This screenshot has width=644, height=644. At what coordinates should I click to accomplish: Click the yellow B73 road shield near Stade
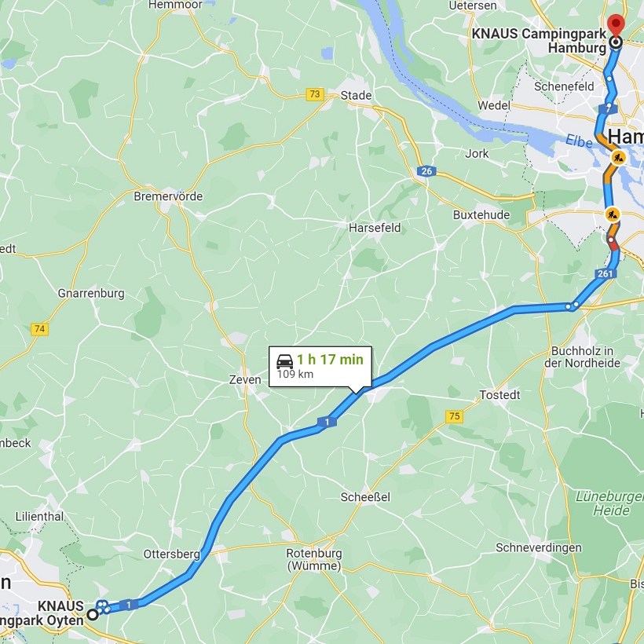[x=315, y=94]
